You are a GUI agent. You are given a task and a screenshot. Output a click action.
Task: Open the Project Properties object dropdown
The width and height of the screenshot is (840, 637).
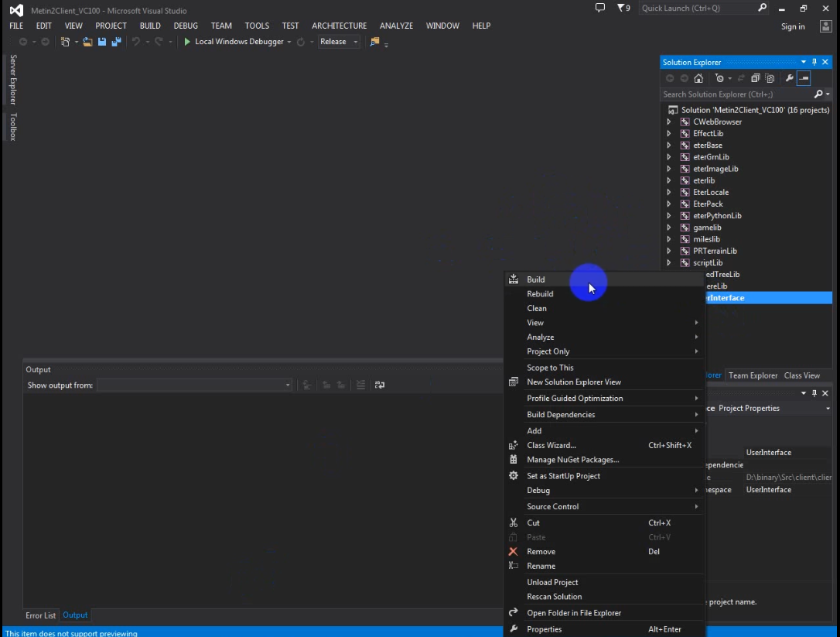[828, 408]
